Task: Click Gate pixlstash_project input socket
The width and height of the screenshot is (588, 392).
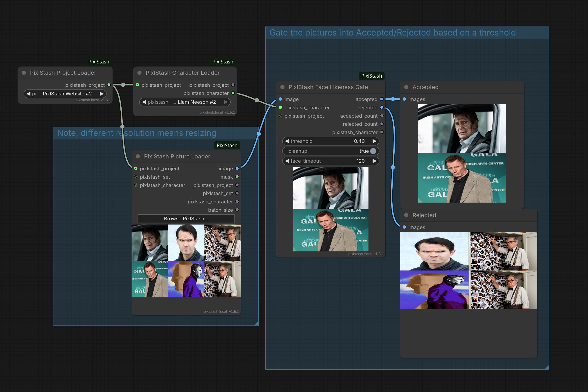Action: pos(280,116)
